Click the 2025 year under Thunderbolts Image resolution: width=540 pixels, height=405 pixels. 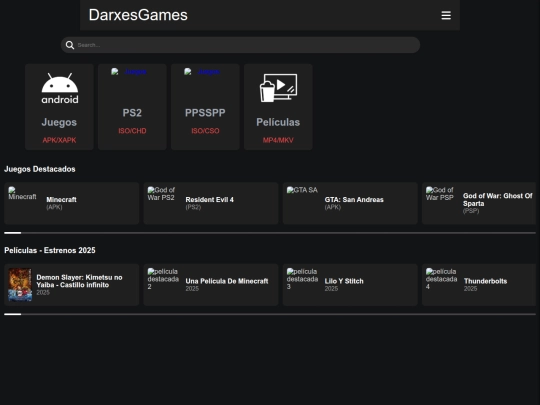(470, 289)
